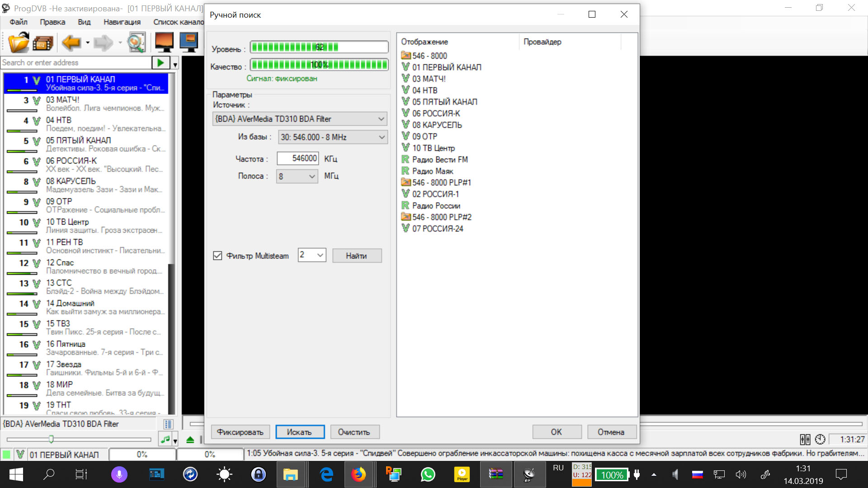The height and width of the screenshot is (488, 868).
Task: Open the Из базы frequency dropdown
Action: [x=382, y=137]
